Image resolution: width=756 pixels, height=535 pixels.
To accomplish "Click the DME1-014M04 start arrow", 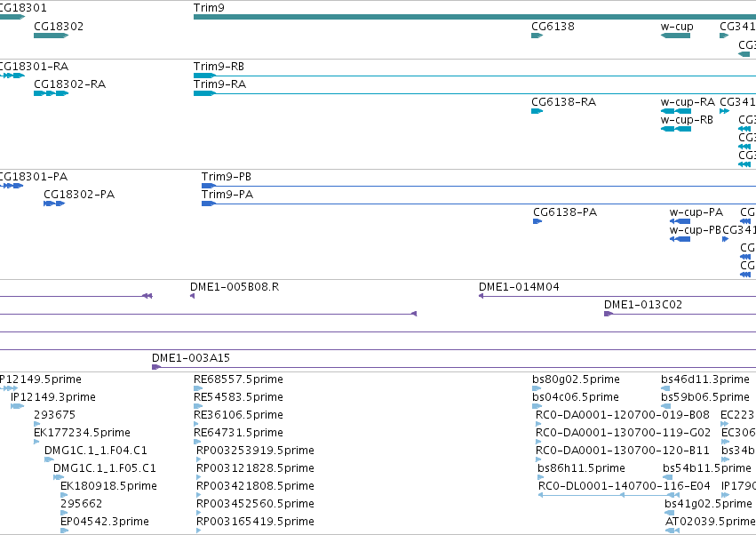I will (481, 296).
